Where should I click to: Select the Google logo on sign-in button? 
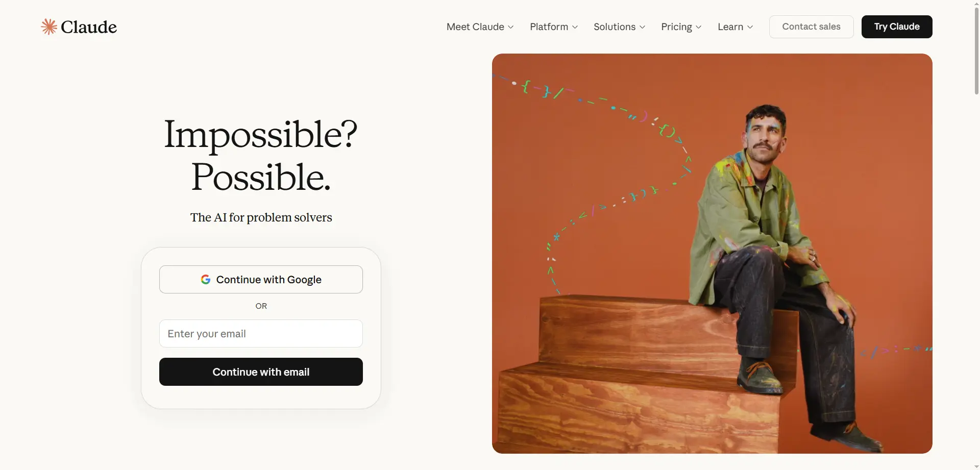tap(205, 279)
